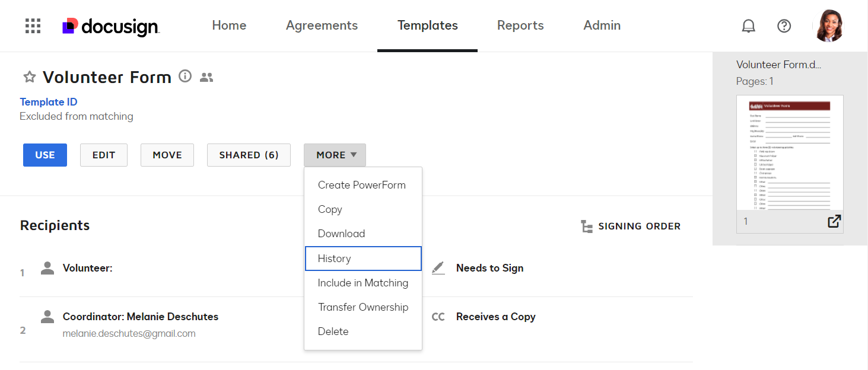Image resolution: width=868 pixels, height=370 pixels.
Task: Select Include in Matching option
Action: coord(363,283)
